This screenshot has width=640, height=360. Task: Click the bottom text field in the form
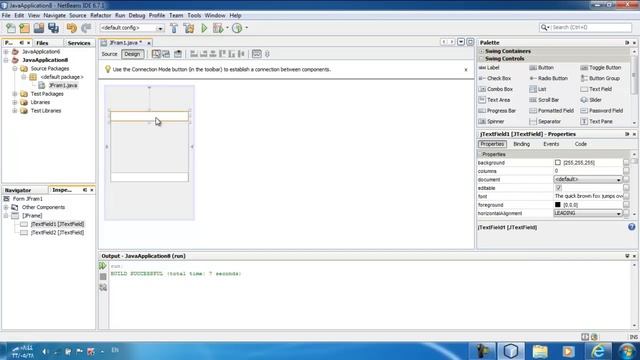point(149,177)
